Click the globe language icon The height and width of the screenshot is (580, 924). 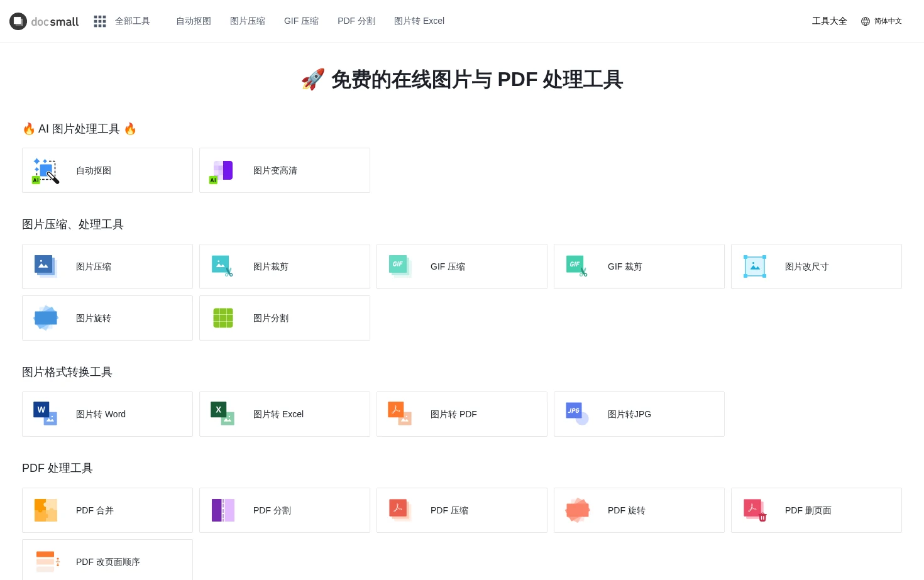[x=866, y=21]
